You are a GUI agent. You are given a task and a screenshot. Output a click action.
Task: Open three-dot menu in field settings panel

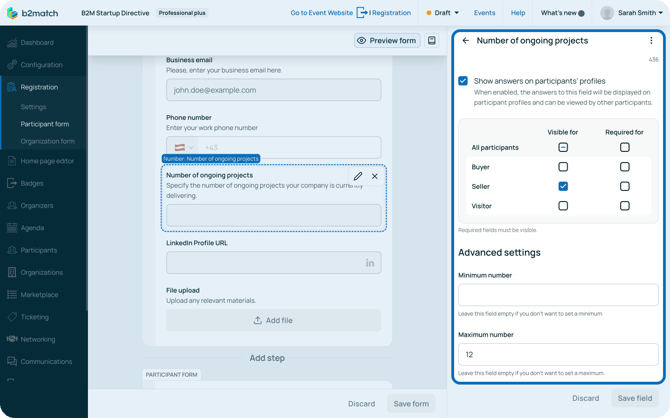pyautogui.click(x=651, y=41)
